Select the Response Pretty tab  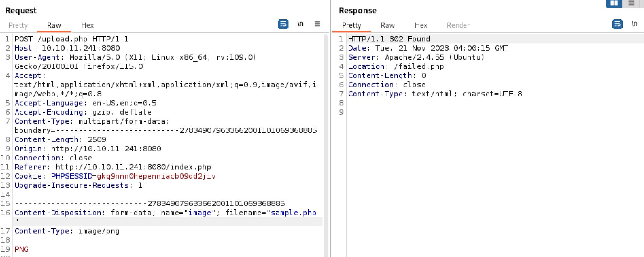coord(352,25)
